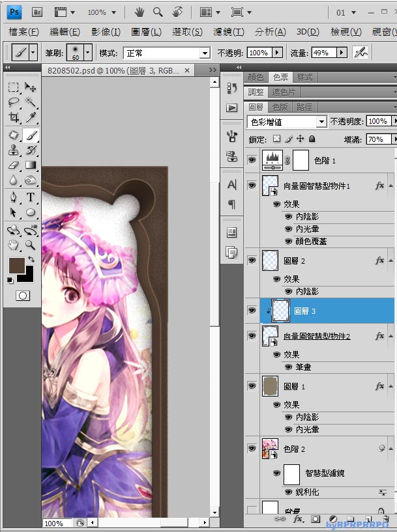
Task: Close the 8208502.psd document tab
Action: pyautogui.click(x=187, y=70)
